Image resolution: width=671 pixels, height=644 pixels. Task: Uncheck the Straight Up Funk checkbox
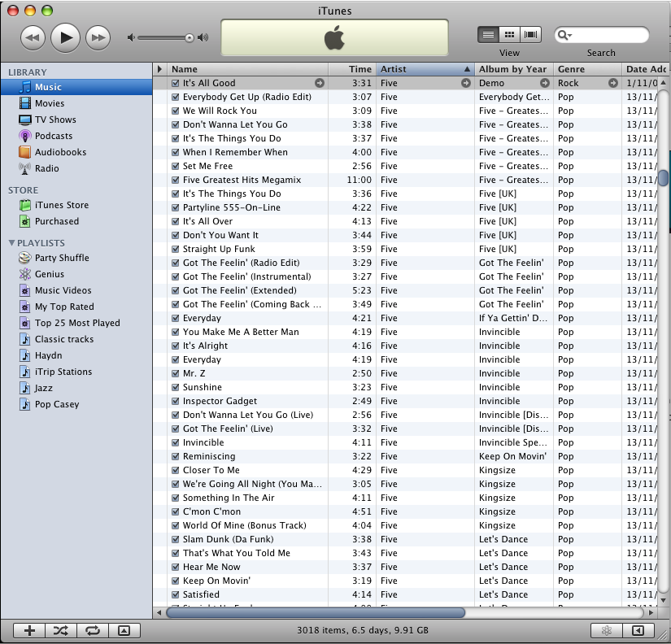(175, 249)
